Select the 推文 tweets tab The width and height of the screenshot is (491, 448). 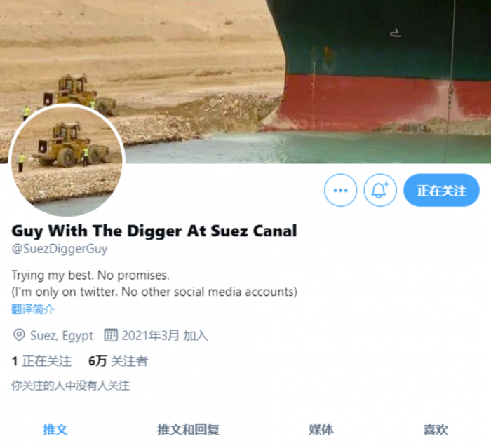[x=55, y=430]
